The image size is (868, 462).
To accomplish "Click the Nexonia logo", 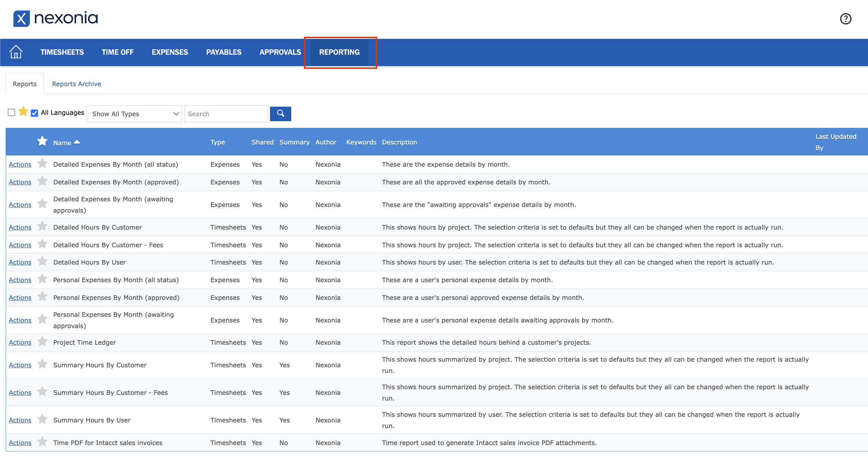I will coord(55,18).
